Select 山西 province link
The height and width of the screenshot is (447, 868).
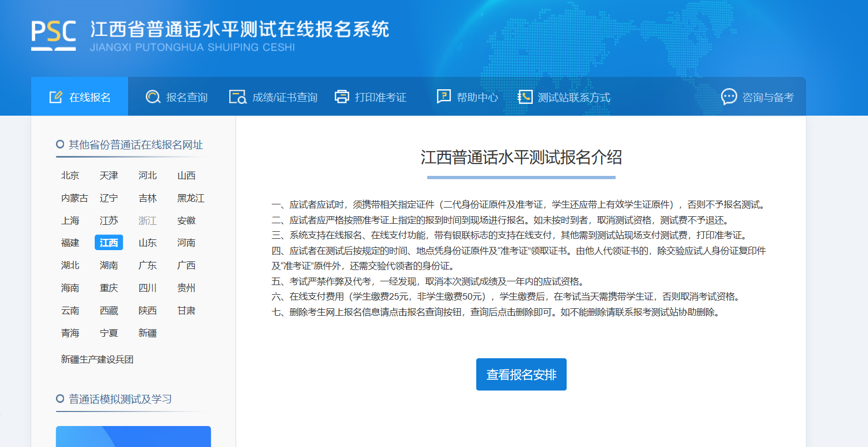[186, 175]
